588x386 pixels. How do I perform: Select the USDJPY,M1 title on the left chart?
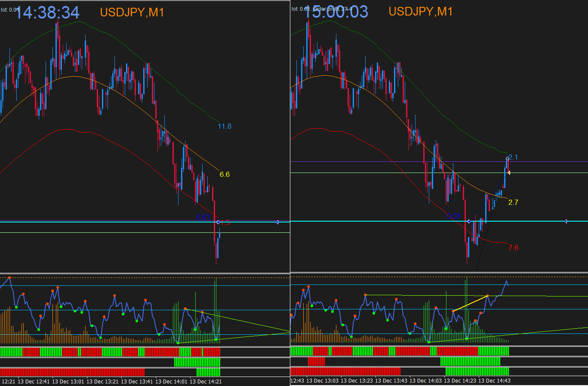[132, 12]
